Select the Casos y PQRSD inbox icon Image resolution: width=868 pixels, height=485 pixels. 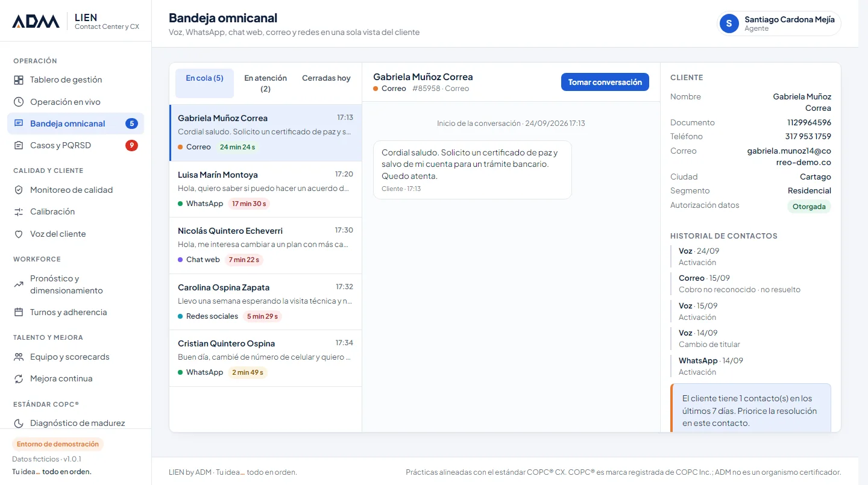click(19, 145)
